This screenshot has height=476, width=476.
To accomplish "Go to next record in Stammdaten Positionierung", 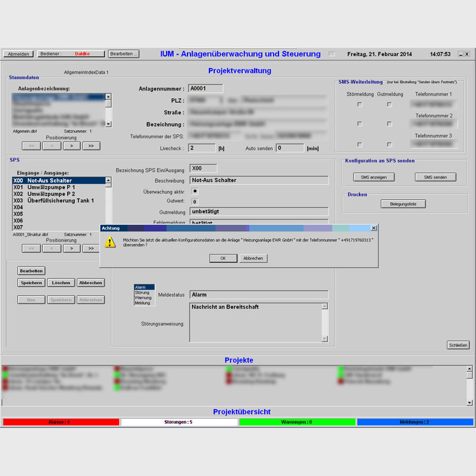I will tap(71, 145).
